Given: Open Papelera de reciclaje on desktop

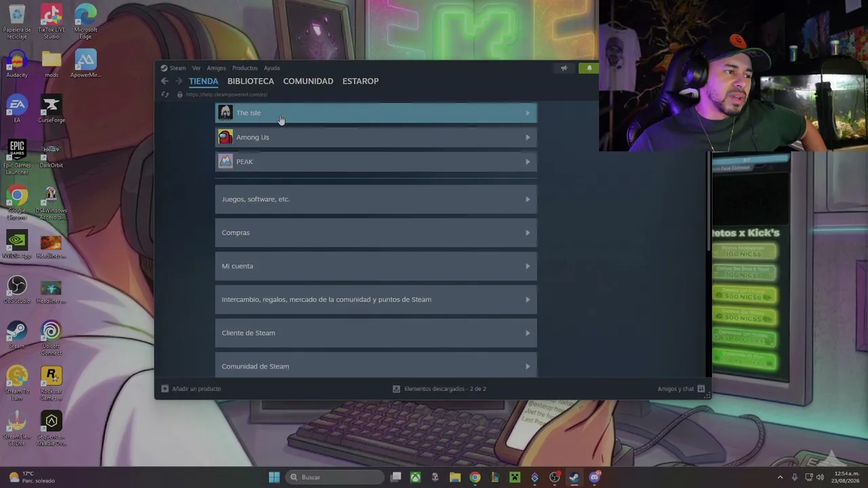Looking at the screenshot, I should click(17, 22).
